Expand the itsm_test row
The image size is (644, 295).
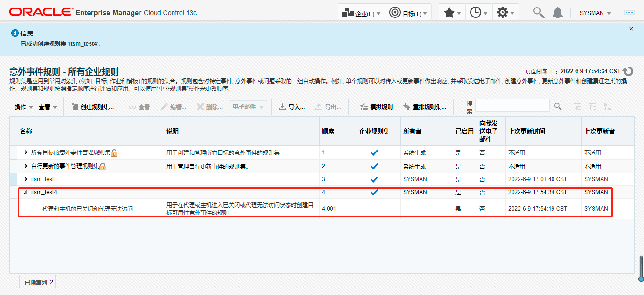click(x=26, y=179)
